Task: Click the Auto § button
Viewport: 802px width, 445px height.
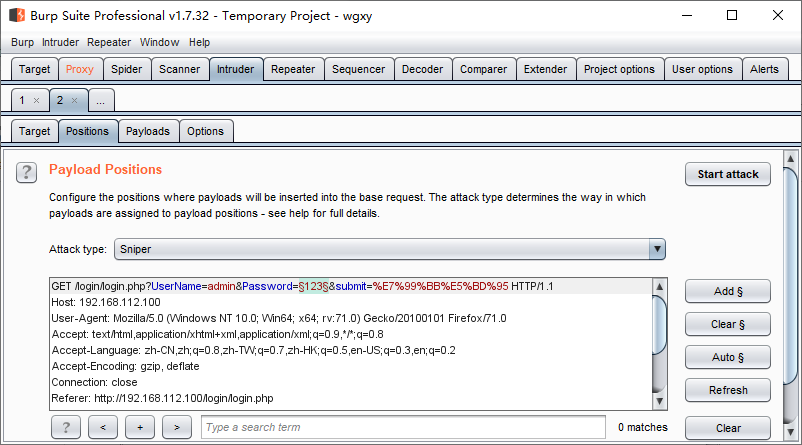Action: click(x=728, y=357)
